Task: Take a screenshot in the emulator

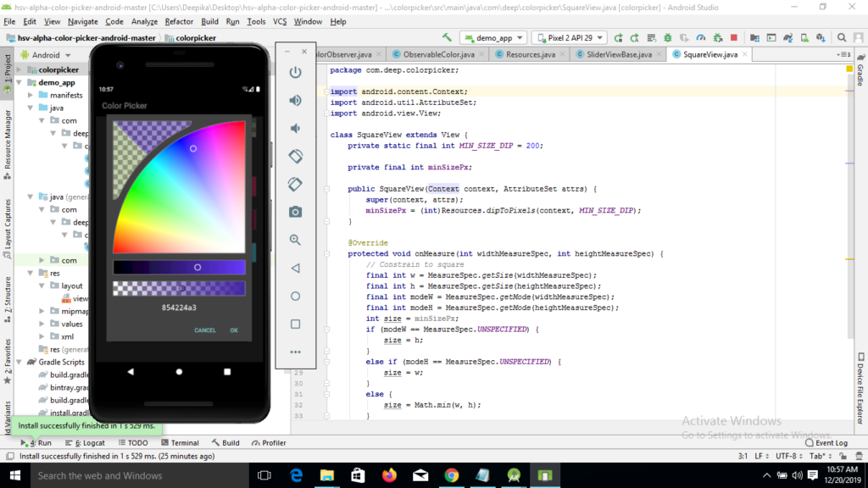Action: click(295, 213)
